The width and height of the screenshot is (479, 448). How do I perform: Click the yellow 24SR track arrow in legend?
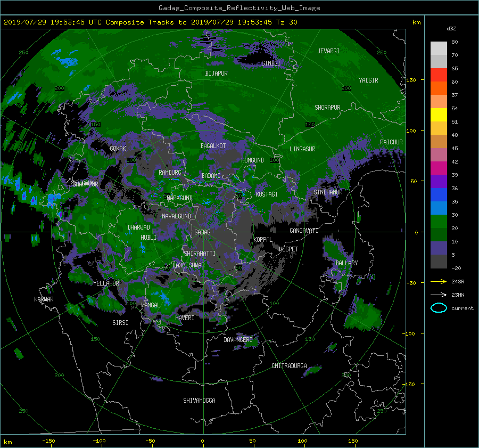click(x=439, y=281)
